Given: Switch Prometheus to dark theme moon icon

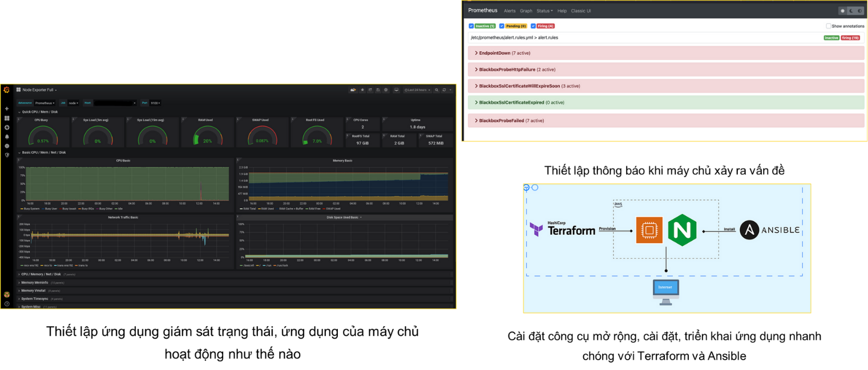Looking at the screenshot, I should pos(851,11).
